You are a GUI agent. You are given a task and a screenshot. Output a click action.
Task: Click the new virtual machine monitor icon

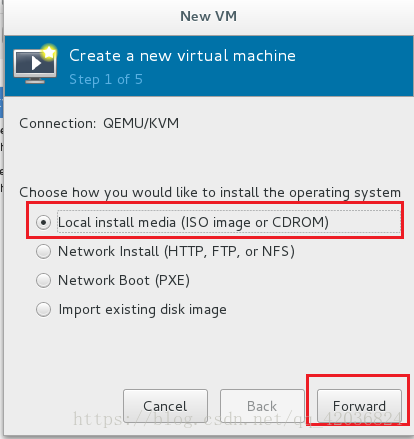pyautogui.click(x=35, y=64)
